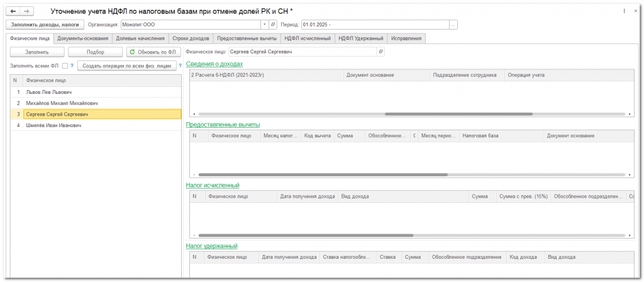
Task: Click into the Период field
Action: click(375, 25)
